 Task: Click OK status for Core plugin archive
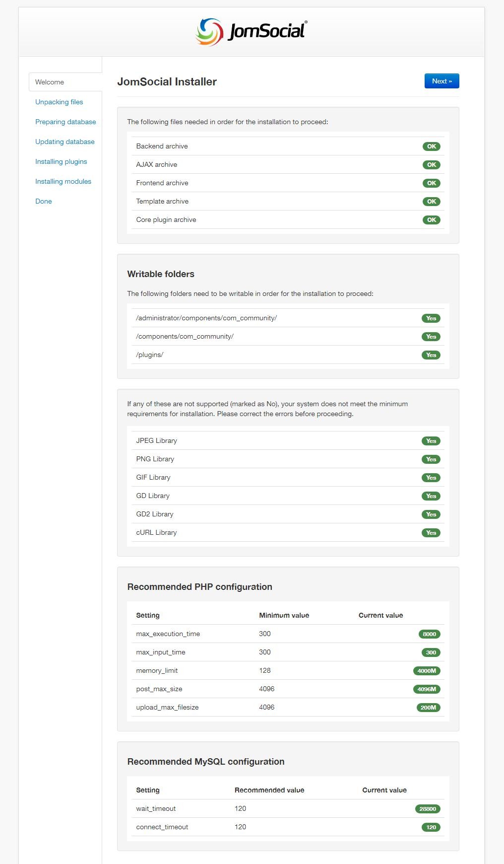click(432, 220)
